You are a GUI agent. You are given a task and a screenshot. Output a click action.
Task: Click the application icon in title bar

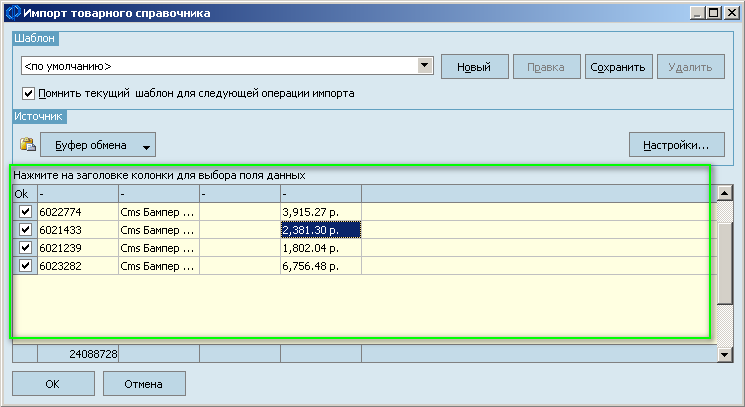pyautogui.click(x=13, y=13)
